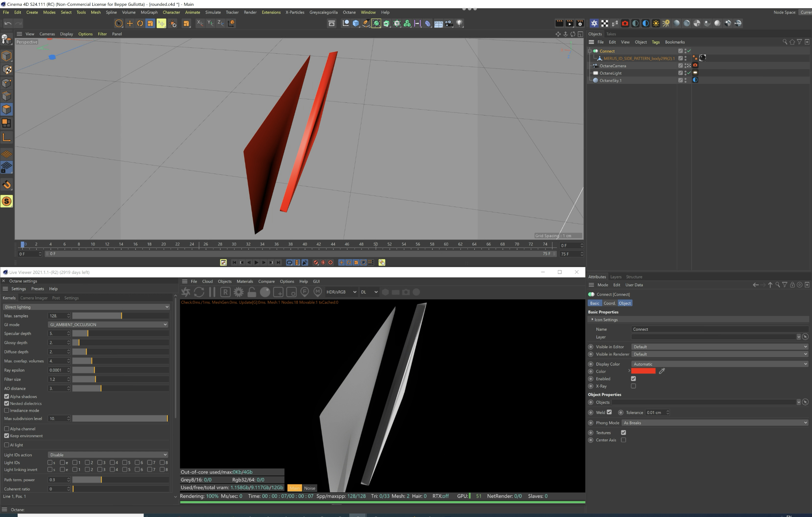Click the light bulb Light object icon
This screenshot has width=812, height=517.
(459, 23)
